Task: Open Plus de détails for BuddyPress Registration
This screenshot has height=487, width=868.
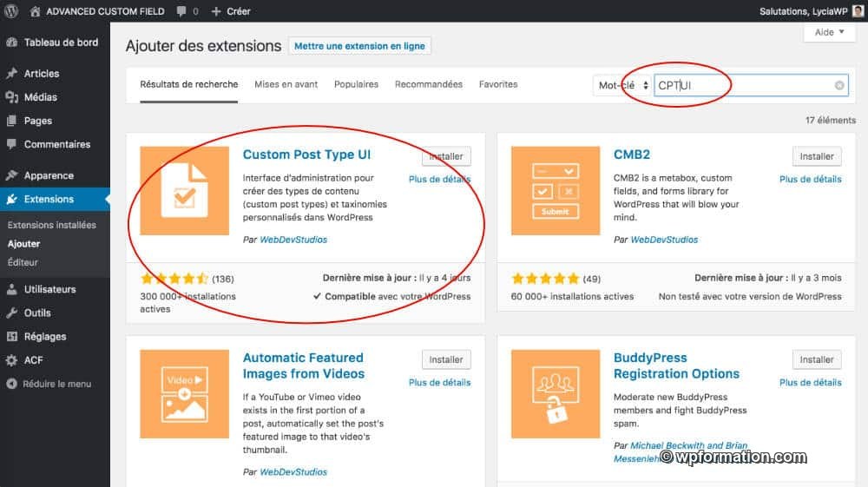Action: coord(811,382)
